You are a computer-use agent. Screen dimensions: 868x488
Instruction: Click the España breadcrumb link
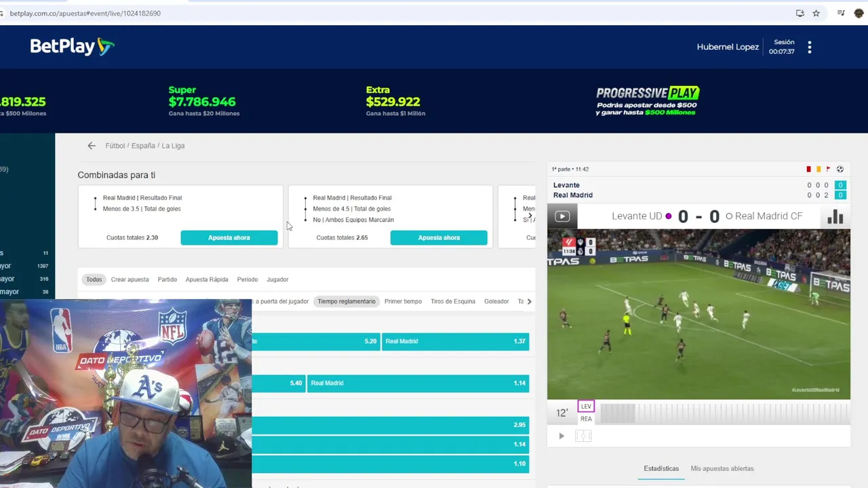(x=143, y=146)
